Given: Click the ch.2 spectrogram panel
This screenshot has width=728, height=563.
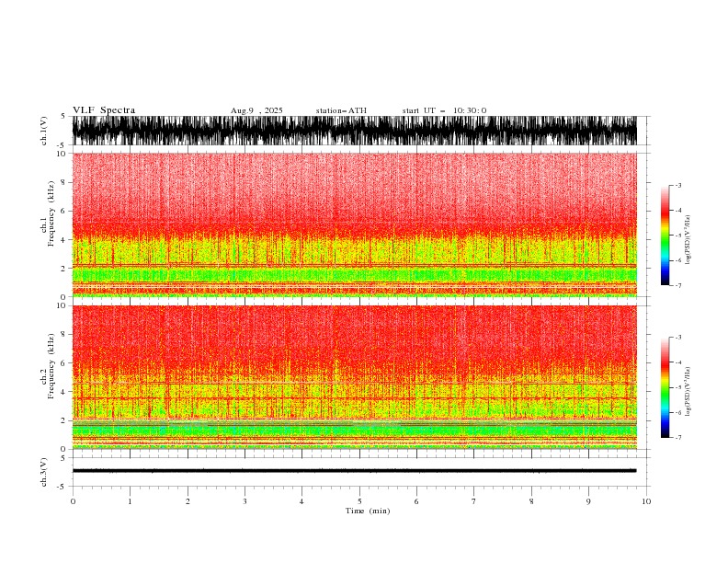Looking at the screenshot, I should coord(355,377).
